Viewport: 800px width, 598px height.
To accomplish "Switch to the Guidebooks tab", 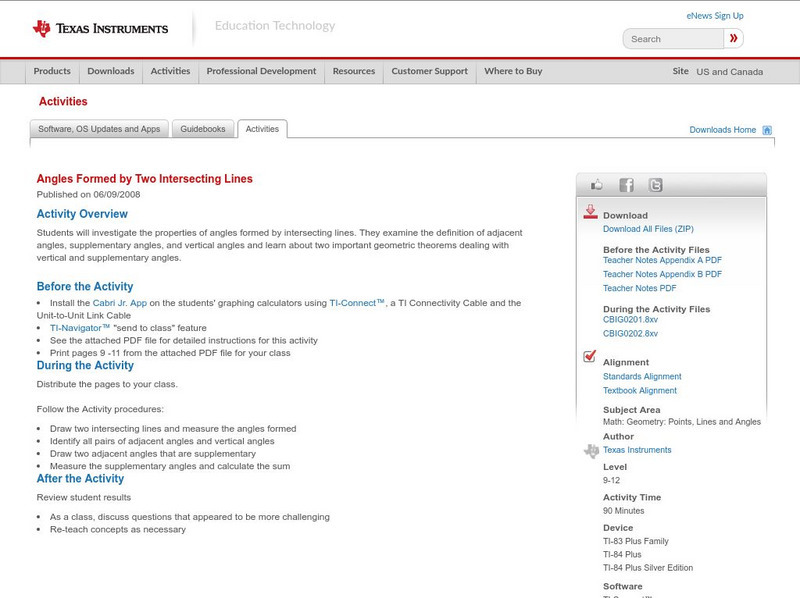I will click(203, 129).
